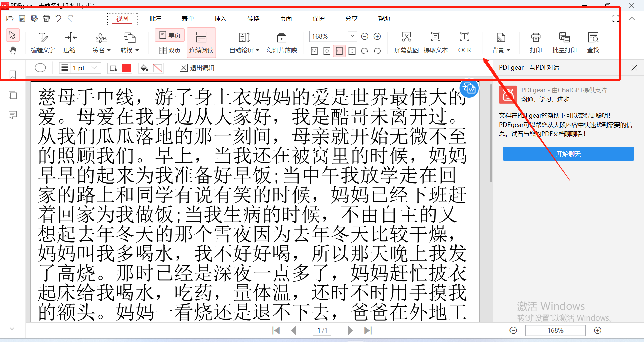Open the 分享 share tab
The image size is (644, 342).
351,19
